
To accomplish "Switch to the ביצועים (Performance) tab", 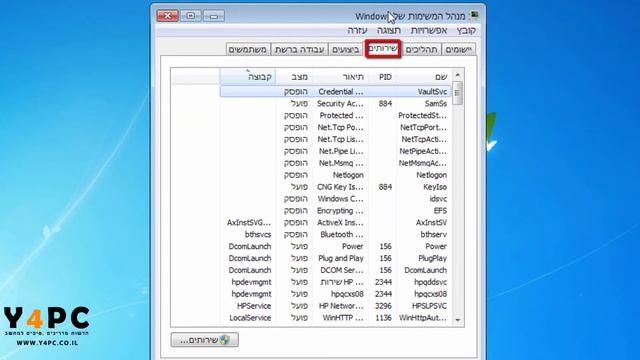I will (346, 50).
